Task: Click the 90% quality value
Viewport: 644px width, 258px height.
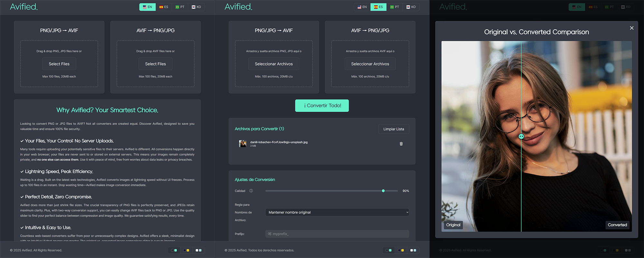Action: [x=406, y=191]
